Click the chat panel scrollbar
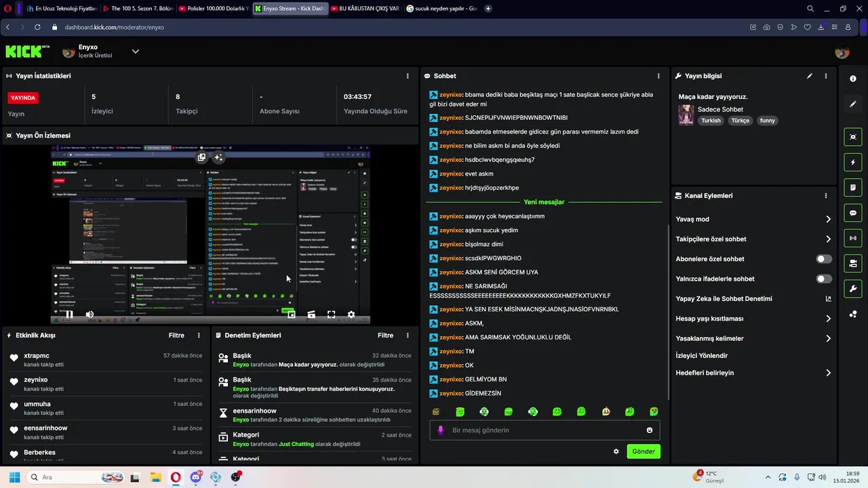 (669, 312)
